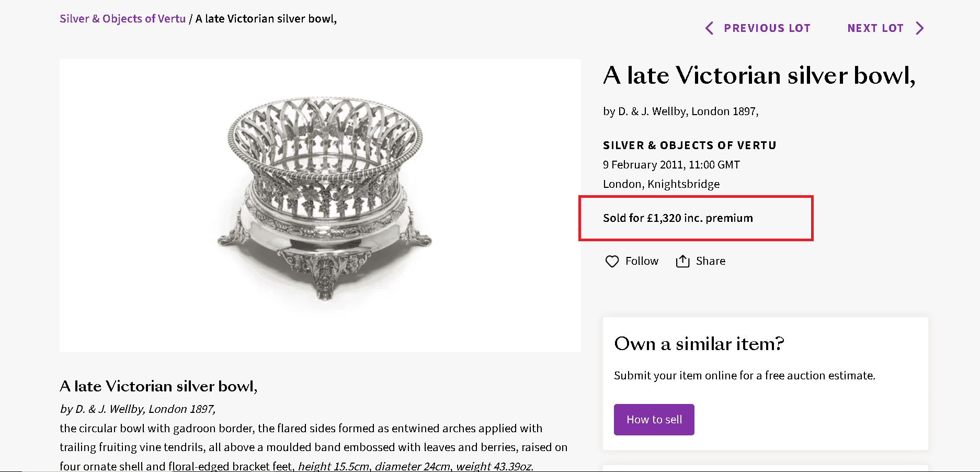Viewport: 980px width, 472px height.
Task: Click the chevron pointing left near top right
Action: 710,28
